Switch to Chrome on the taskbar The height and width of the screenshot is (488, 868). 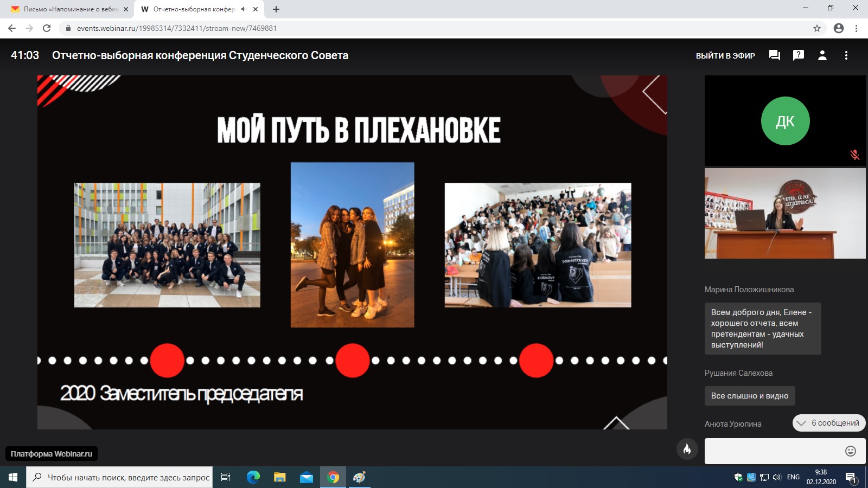[333, 477]
